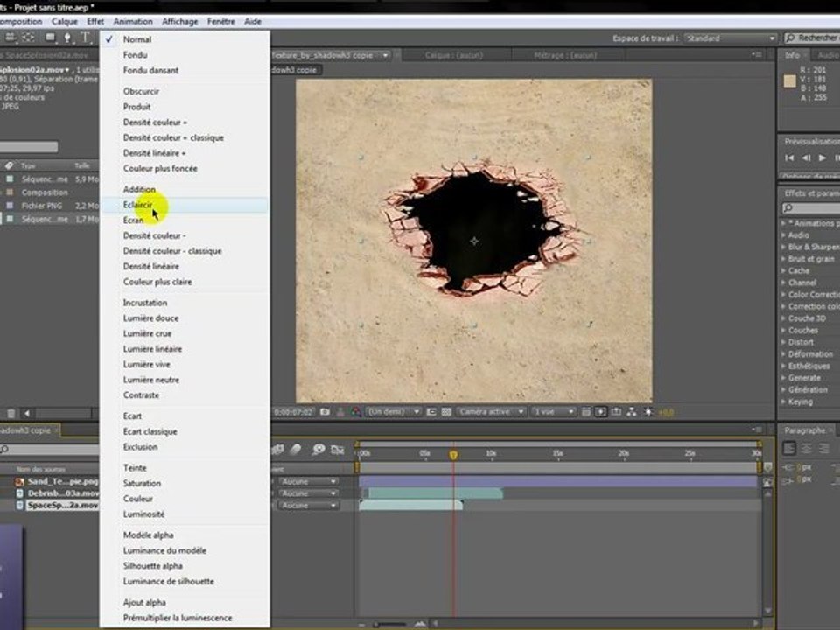Show the color channels icon under the viewer

(355, 412)
